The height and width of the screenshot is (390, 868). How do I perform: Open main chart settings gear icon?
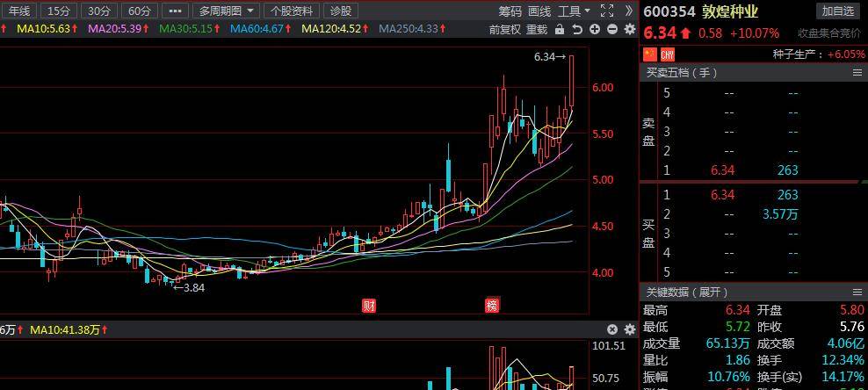[x=629, y=29]
